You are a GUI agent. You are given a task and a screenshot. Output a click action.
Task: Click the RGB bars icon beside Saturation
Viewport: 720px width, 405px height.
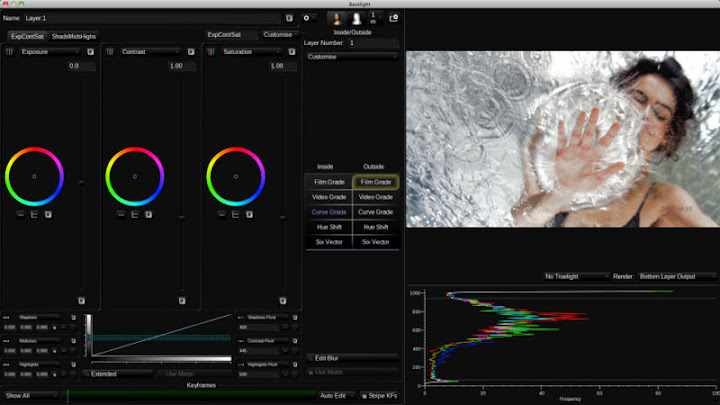[x=211, y=52]
